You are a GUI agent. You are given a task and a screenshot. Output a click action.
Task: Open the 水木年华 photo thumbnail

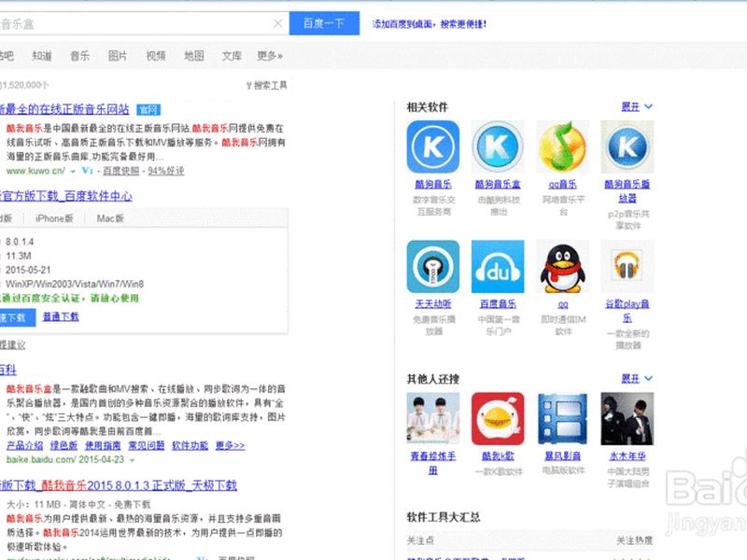pos(627,419)
